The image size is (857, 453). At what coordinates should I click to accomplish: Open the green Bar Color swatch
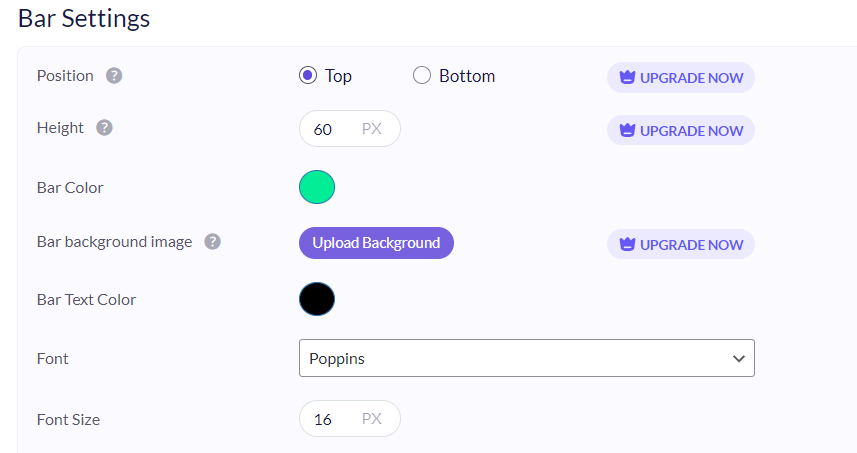317,187
